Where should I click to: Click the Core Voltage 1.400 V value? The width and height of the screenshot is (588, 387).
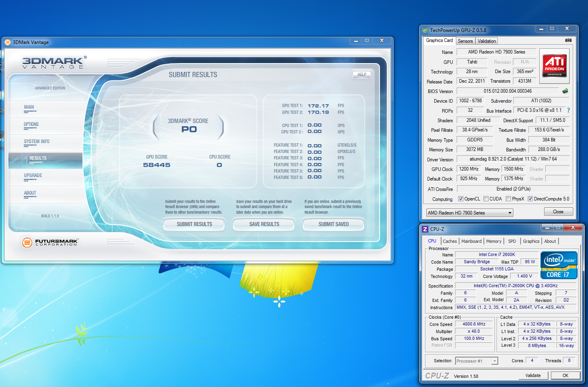coord(525,276)
